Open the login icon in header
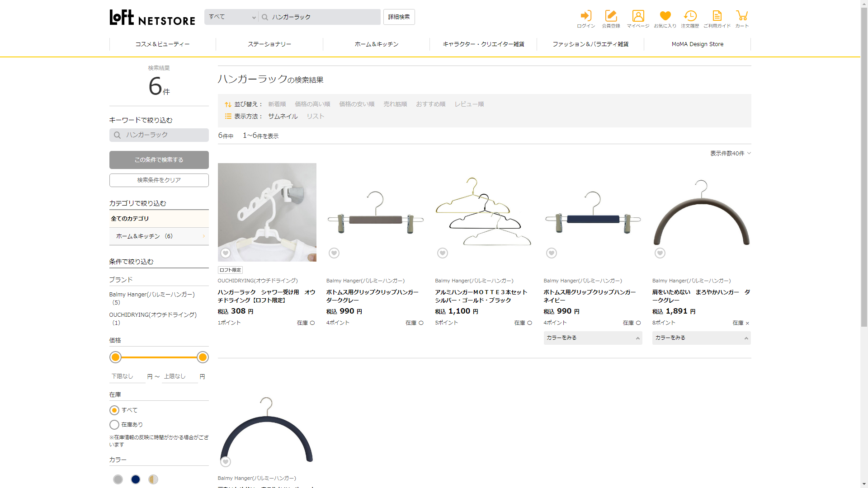 [x=586, y=19]
